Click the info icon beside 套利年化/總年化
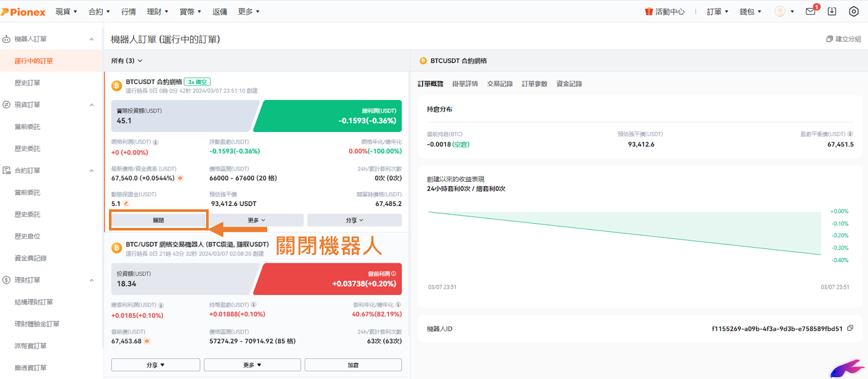 [399, 305]
